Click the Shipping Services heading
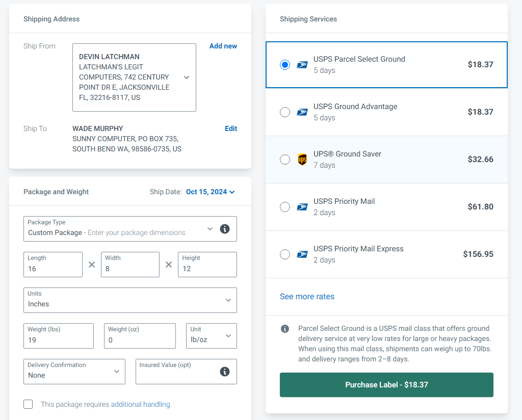 308,19
